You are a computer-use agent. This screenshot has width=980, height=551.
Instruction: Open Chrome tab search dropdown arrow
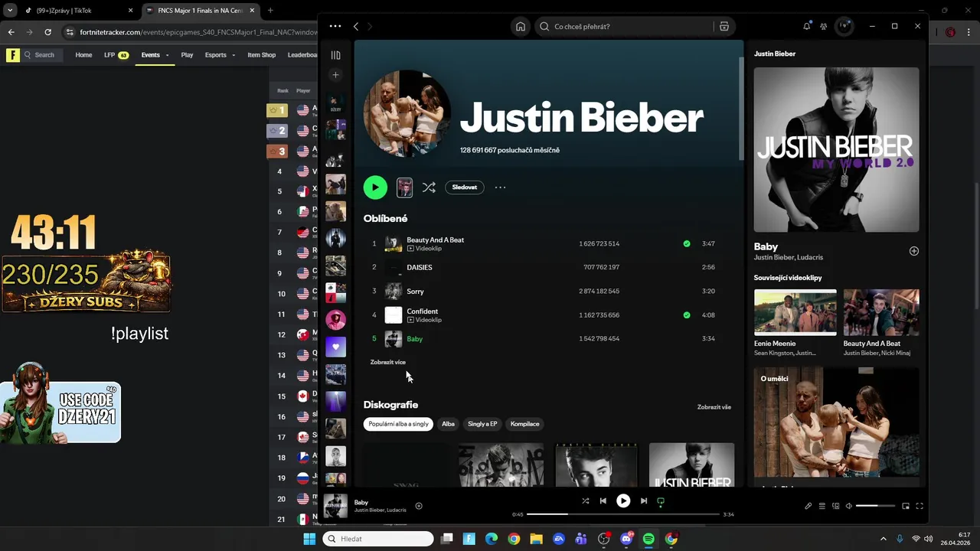click(10, 11)
